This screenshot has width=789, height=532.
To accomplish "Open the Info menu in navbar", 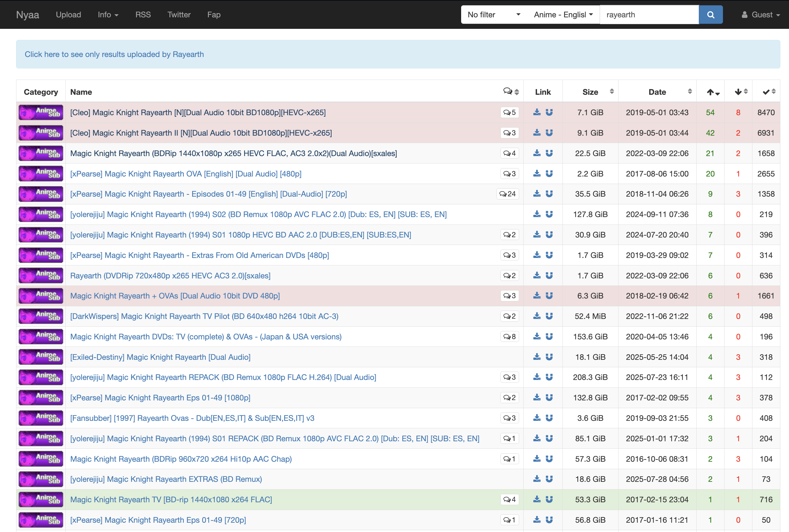I will pos(108,15).
